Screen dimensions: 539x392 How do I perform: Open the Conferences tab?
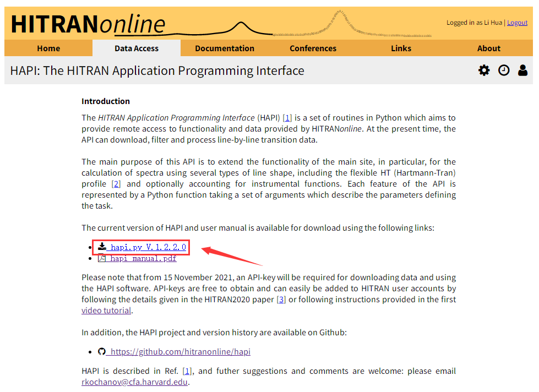tap(313, 48)
